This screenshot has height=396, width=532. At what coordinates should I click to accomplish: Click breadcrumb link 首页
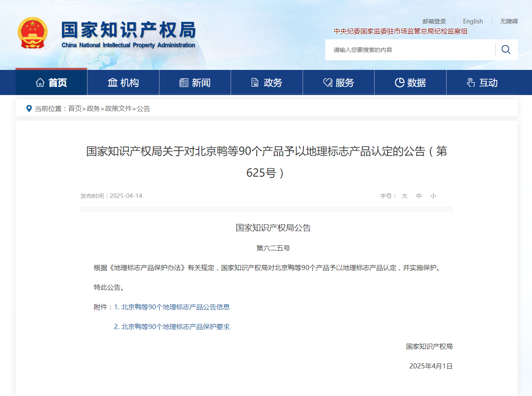click(75, 108)
